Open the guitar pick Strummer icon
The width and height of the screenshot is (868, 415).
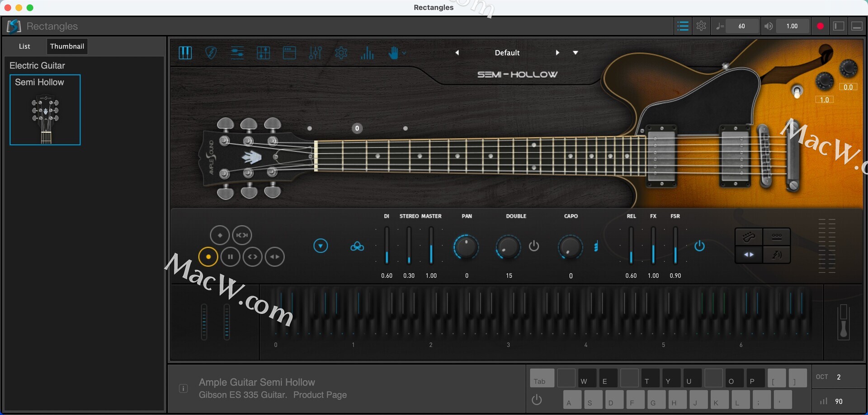click(x=211, y=53)
